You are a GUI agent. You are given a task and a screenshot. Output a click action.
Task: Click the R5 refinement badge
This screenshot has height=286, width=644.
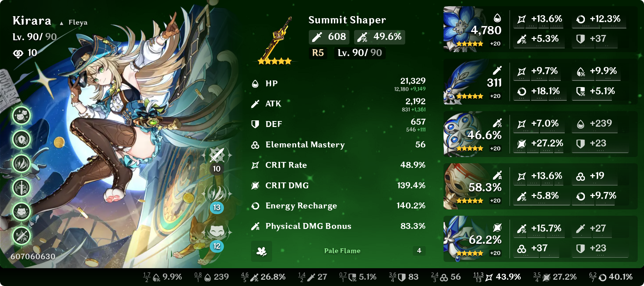(318, 53)
